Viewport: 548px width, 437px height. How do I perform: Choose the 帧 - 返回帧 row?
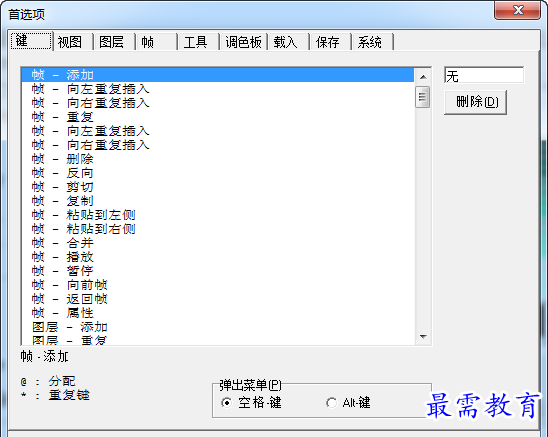218,299
